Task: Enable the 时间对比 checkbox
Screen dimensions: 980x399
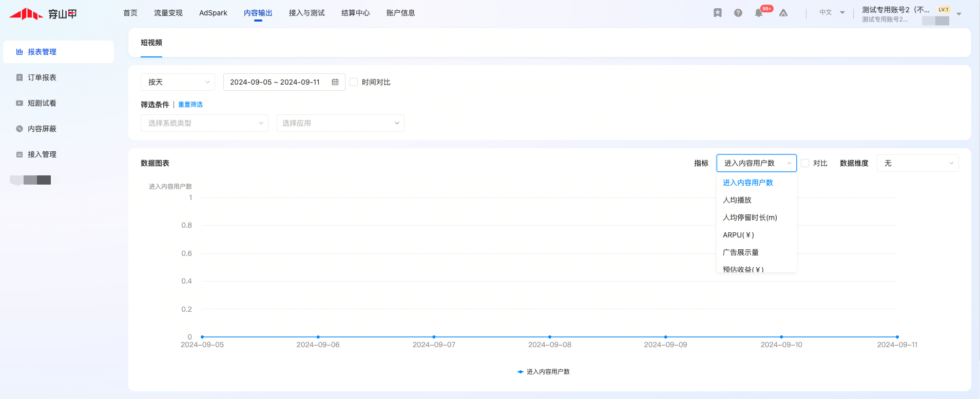Action: tap(354, 82)
